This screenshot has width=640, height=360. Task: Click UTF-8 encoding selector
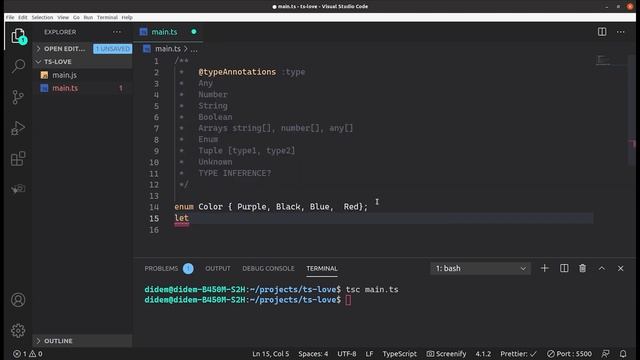[347, 354]
